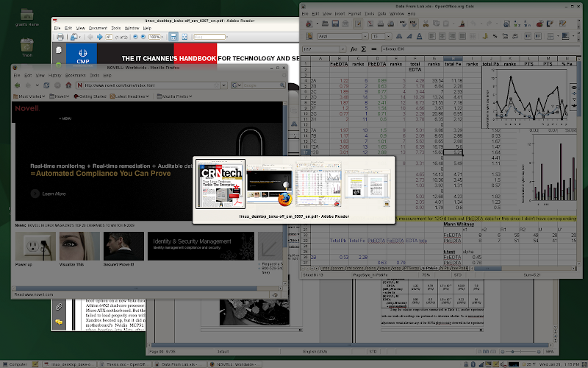Click Identity & Security Management banner
Image resolution: width=588 pixels, height=368 pixels.
[201, 246]
